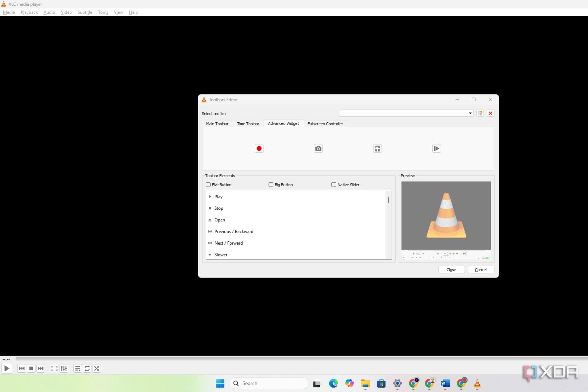Image resolution: width=588 pixels, height=392 pixels.
Task: Enable the Flat Button checkbox
Action: pyautogui.click(x=208, y=185)
